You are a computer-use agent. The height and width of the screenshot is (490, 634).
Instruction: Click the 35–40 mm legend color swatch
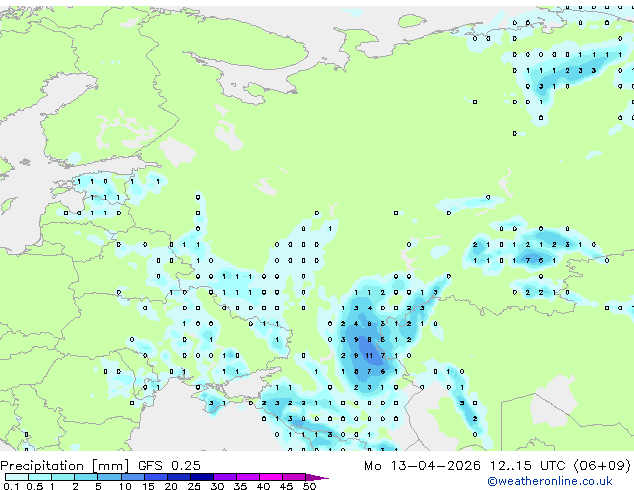tap(247, 477)
